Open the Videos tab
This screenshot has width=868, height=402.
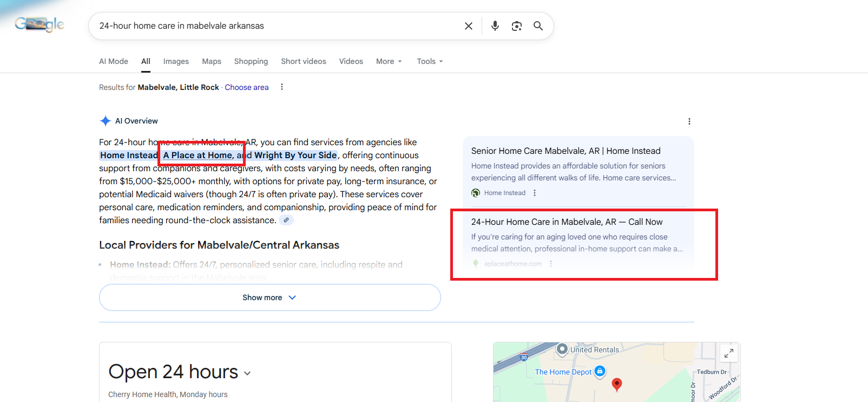tap(351, 61)
